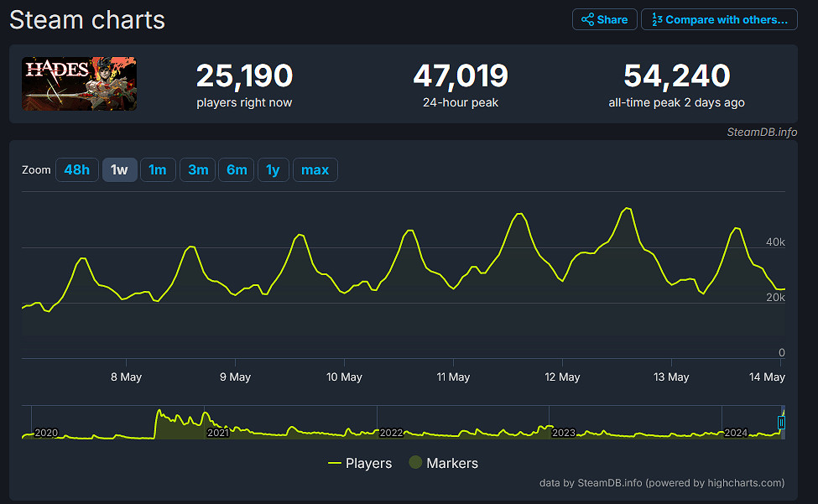Open Compare with others
Image resolution: width=818 pixels, height=504 pixels.
click(x=719, y=19)
